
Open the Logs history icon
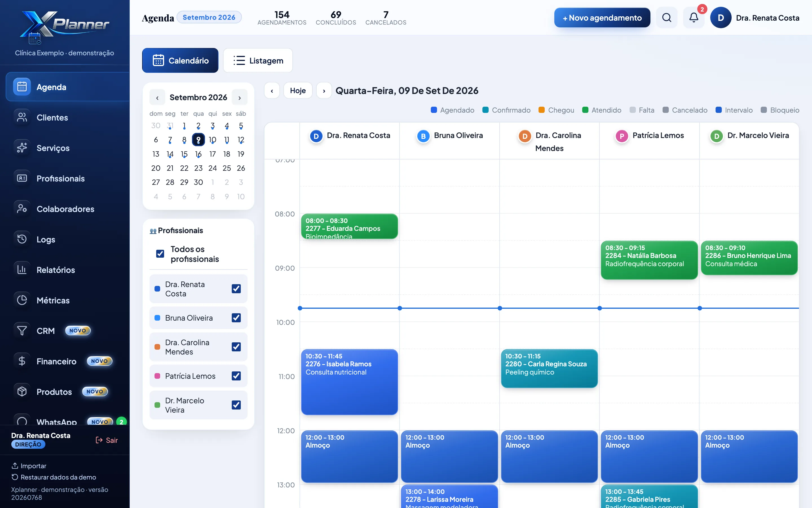click(22, 239)
